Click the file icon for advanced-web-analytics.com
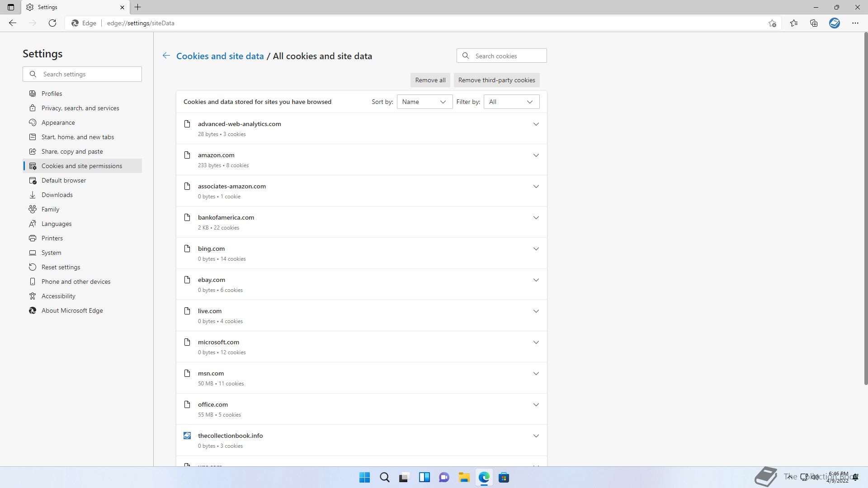 tap(187, 124)
